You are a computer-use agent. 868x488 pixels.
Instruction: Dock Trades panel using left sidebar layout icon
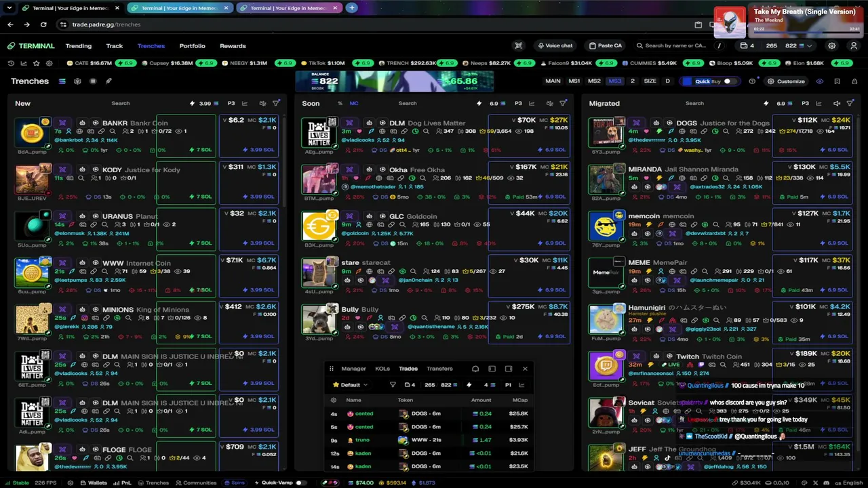(x=492, y=369)
